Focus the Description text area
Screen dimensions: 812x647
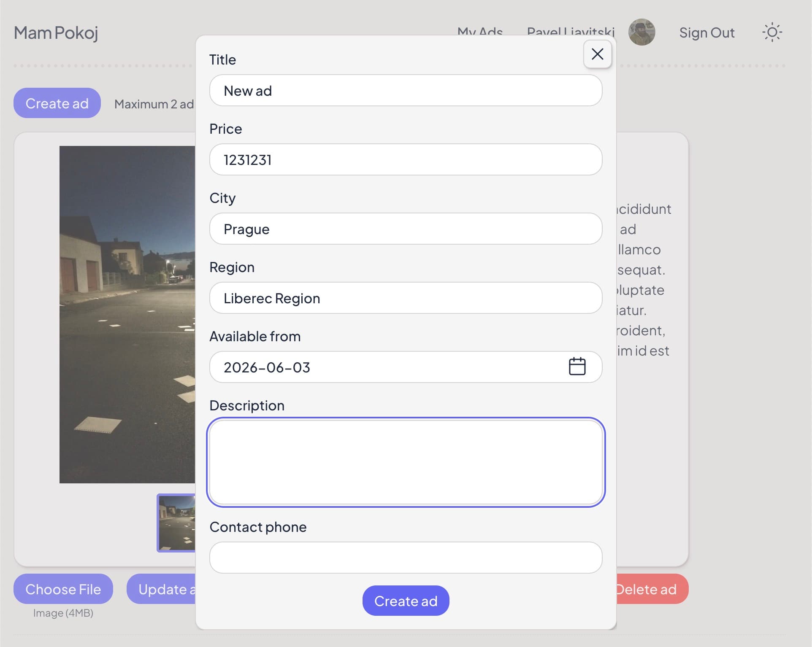pos(406,462)
